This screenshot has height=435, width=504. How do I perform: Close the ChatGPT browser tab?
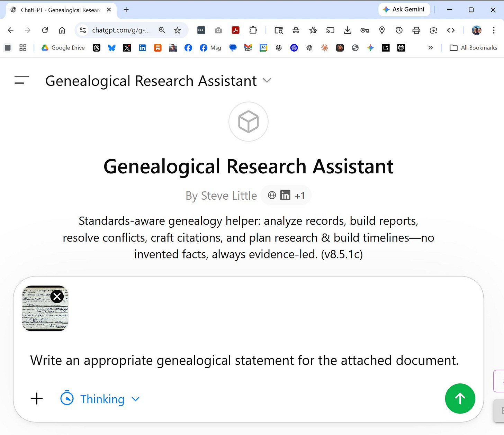pos(109,10)
